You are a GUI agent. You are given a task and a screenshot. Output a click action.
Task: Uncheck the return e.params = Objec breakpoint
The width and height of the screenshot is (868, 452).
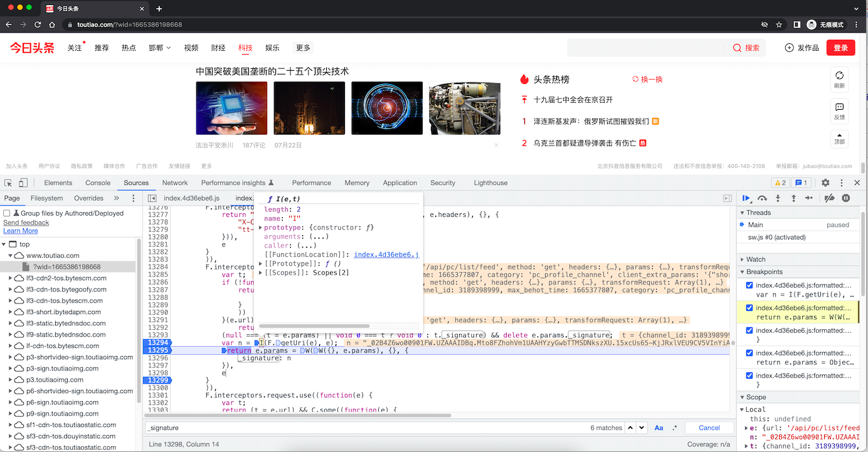749,353
